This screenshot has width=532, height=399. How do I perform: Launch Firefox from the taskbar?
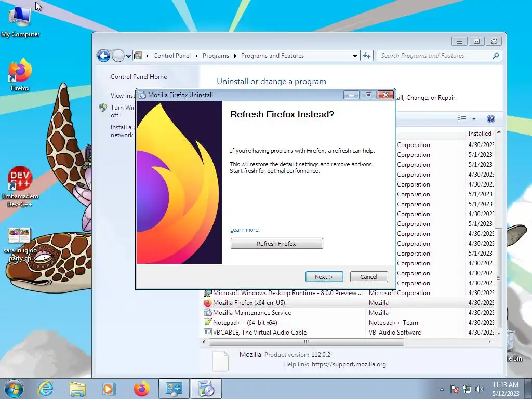click(x=141, y=389)
